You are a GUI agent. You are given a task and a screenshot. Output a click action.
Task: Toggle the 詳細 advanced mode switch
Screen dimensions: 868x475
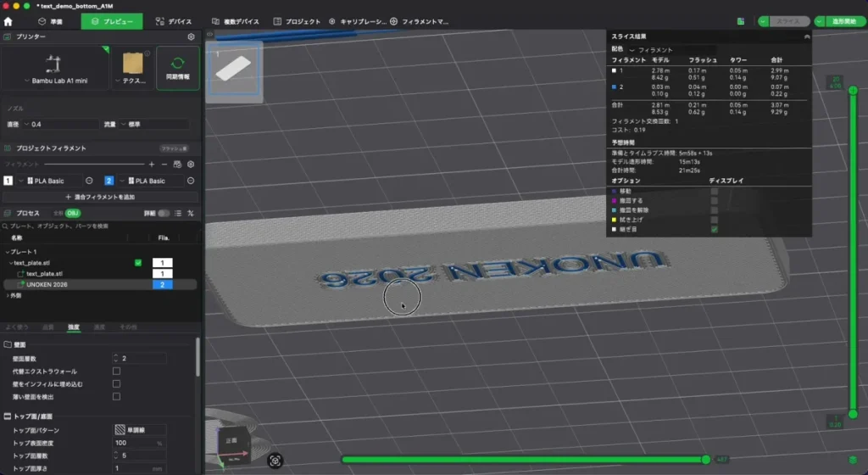coord(164,213)
